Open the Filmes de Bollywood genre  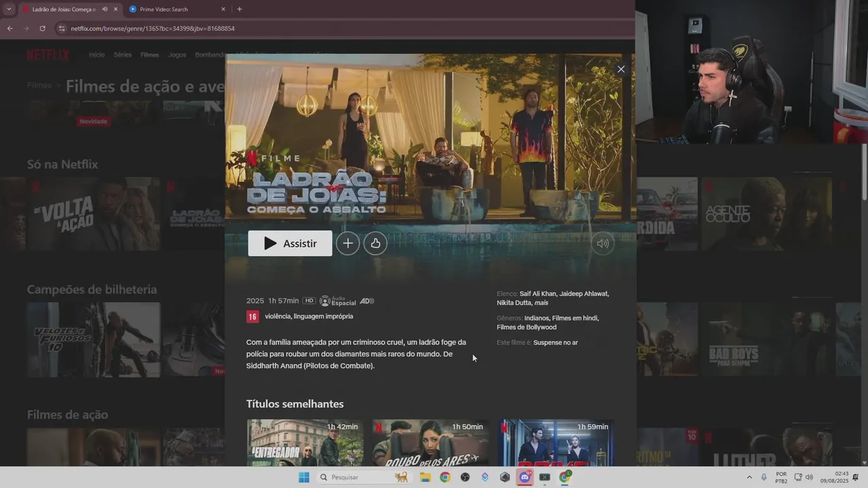(527, 327)
